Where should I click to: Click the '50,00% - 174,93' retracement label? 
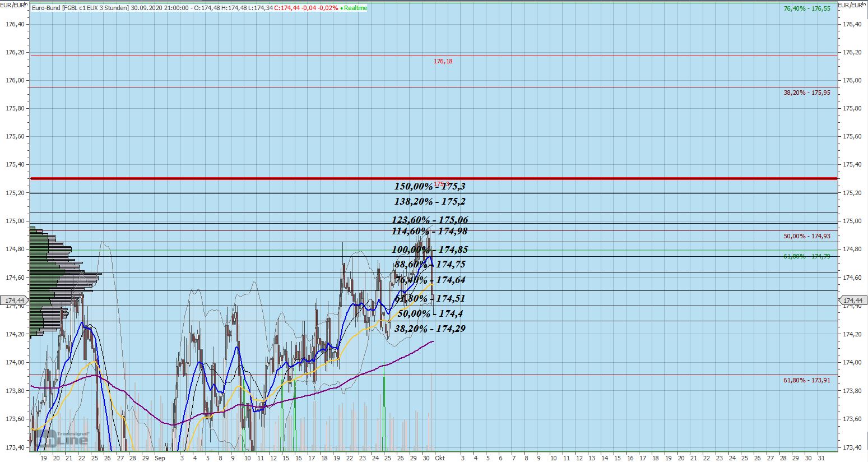807,236
